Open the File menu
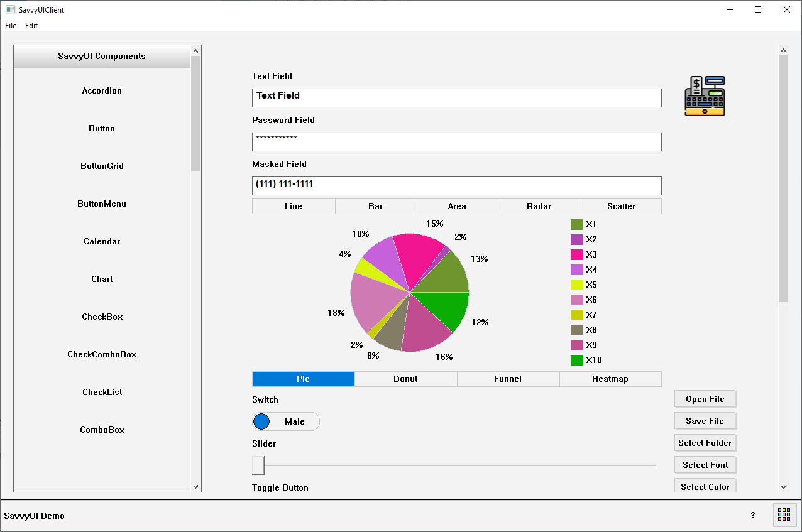The width and height of the screenshot is (802, 532). (x=11, y=26)
